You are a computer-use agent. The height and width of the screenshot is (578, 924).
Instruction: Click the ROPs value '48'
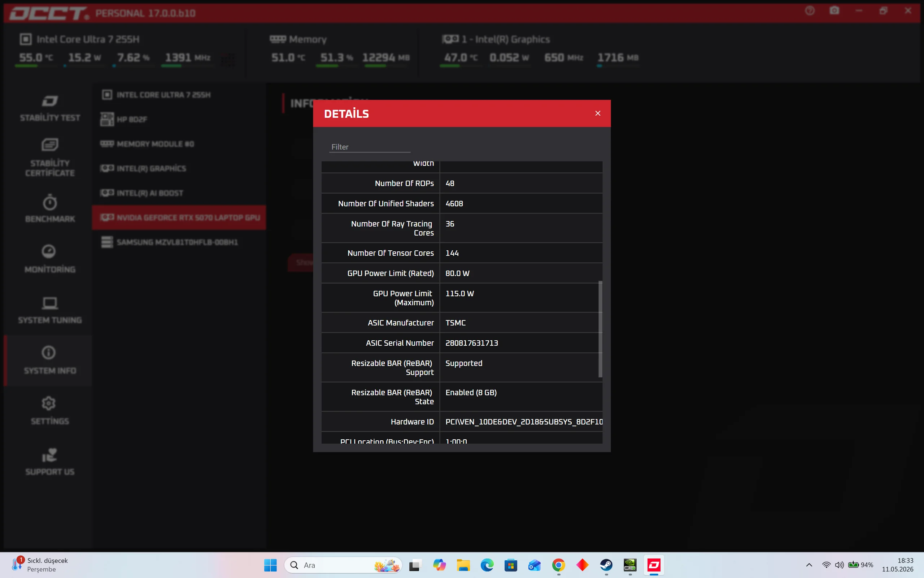coord(450,184)
